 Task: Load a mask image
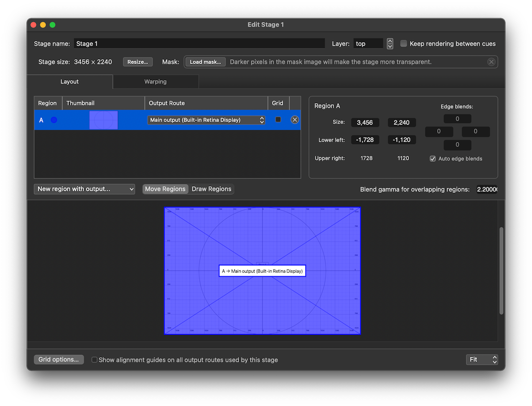[205, 61]
